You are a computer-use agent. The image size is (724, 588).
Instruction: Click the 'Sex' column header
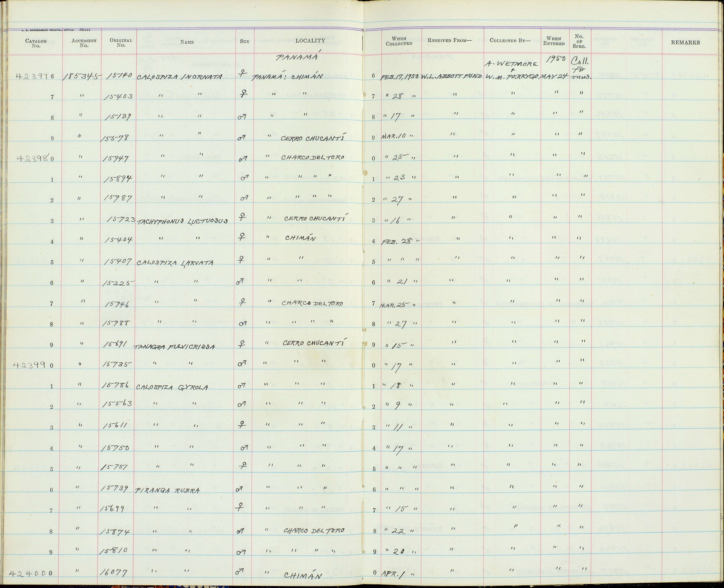pyautogui.click(x=244, y=41)
